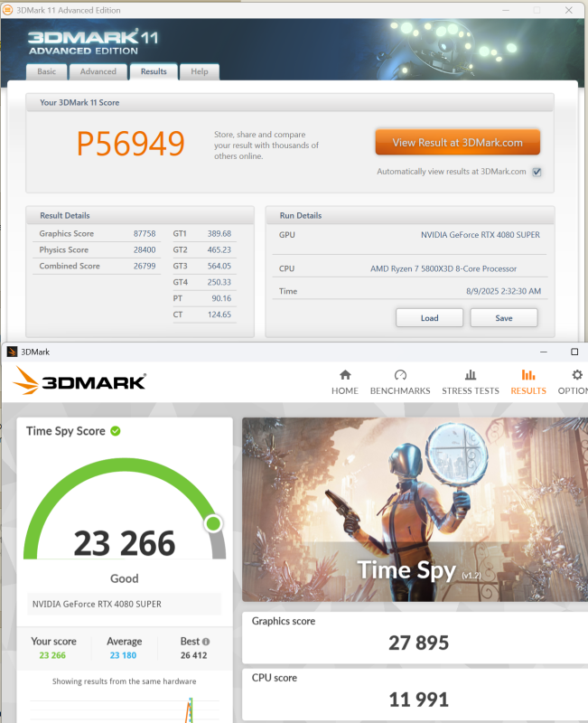This screenshot has height=723, width=588.
Task: Minimize the lower 3DMark window
Action: pos(544,352)
